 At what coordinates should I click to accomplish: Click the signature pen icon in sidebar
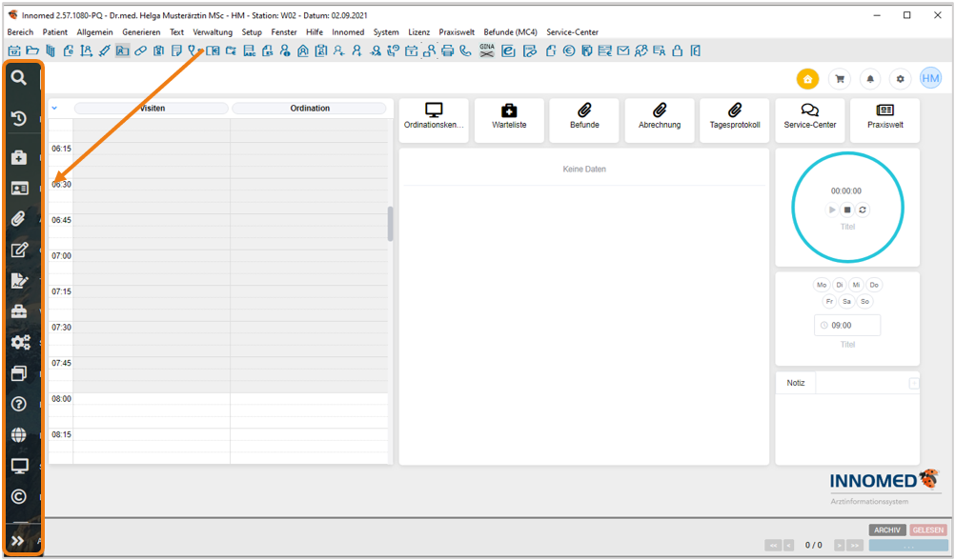pos(19,281)
